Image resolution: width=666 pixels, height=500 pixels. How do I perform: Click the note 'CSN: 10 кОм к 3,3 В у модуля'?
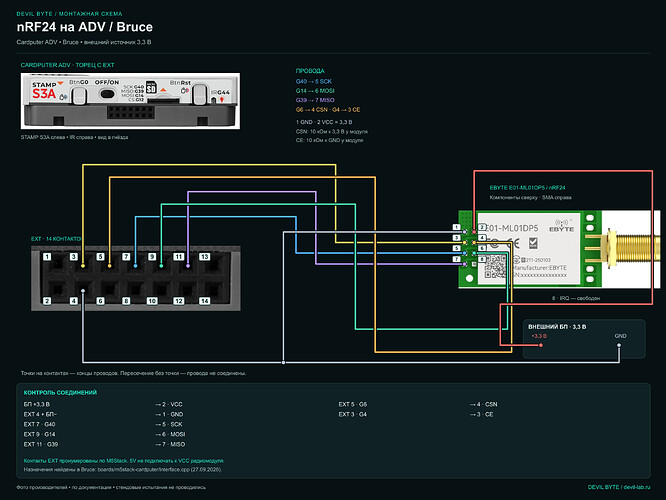[332, 132]
